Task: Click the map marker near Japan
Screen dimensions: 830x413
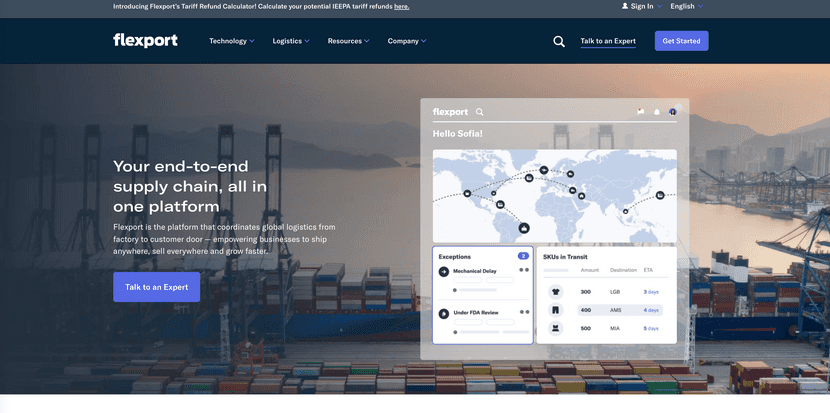Action: (x=660, y=195)
